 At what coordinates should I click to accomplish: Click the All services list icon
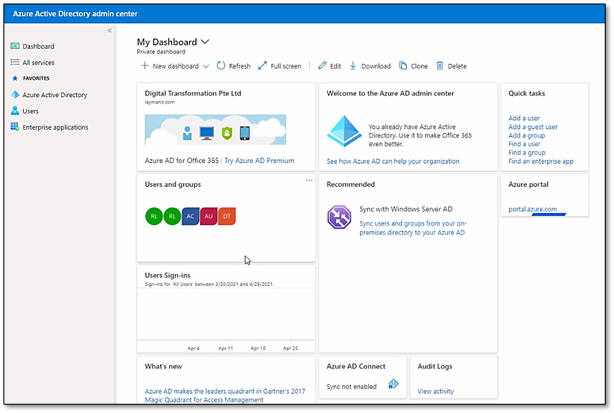(x=15, y=62)
